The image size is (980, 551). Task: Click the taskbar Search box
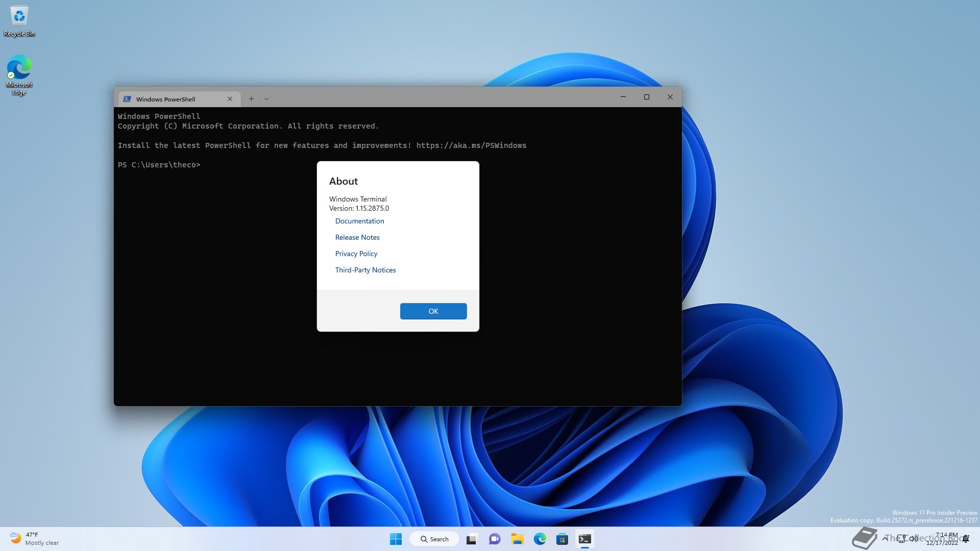(434, 539)
